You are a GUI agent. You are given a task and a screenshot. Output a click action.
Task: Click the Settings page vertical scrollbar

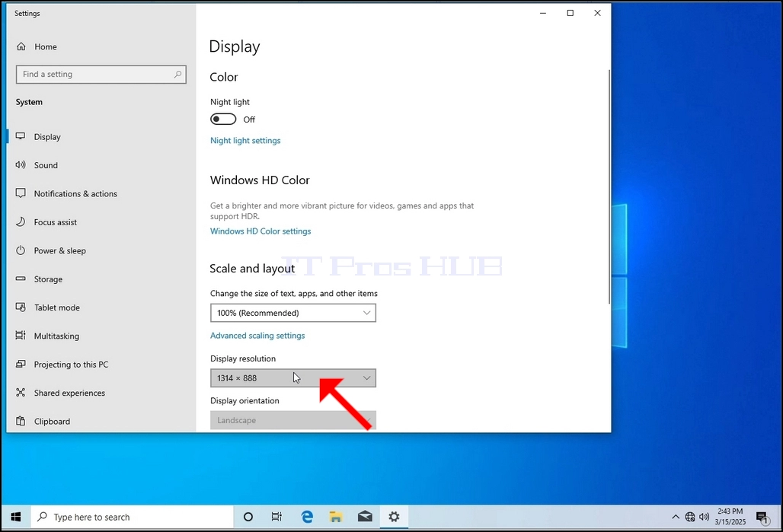click(609, 186)
